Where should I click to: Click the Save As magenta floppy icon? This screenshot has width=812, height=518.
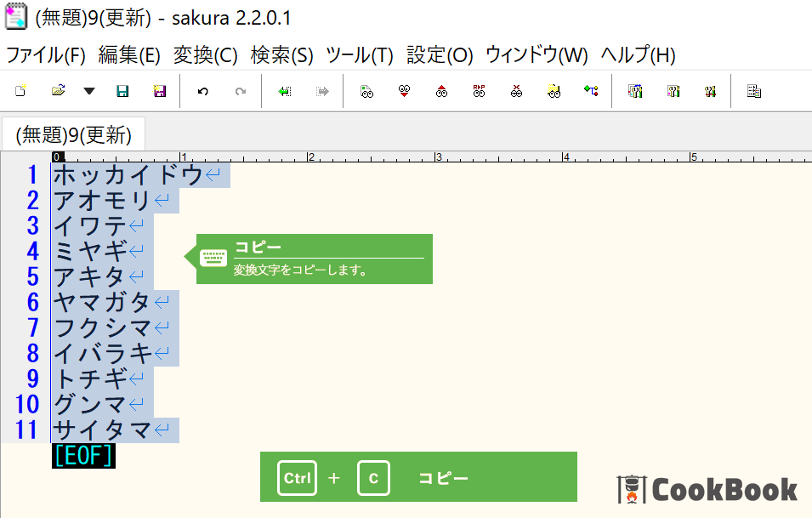160,91
